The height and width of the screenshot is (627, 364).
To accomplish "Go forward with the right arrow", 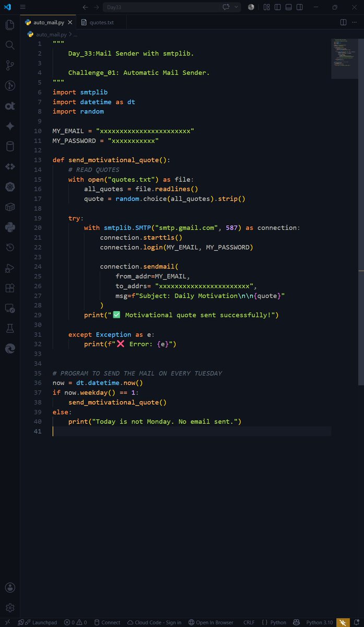I will (x=96, y=7).
